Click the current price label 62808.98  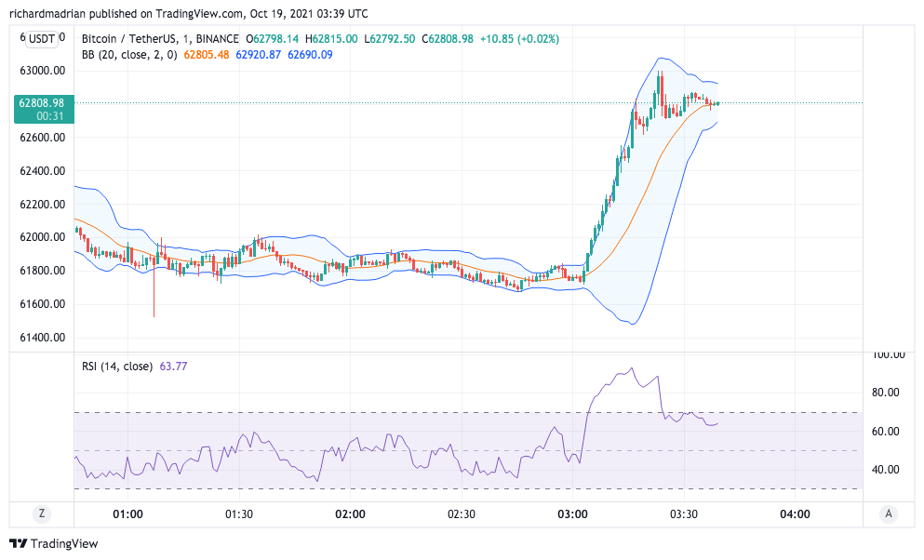[x=42, y=103]
